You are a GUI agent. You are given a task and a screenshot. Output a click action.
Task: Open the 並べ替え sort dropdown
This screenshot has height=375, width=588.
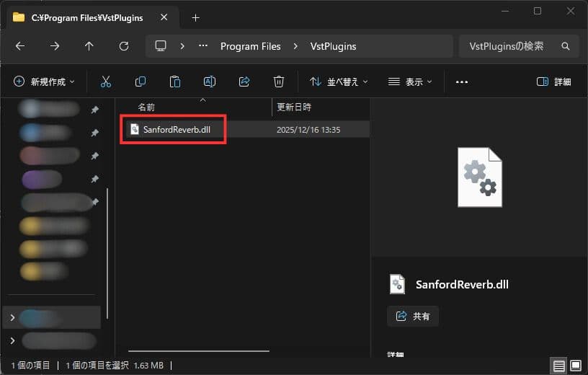point(339,81)
